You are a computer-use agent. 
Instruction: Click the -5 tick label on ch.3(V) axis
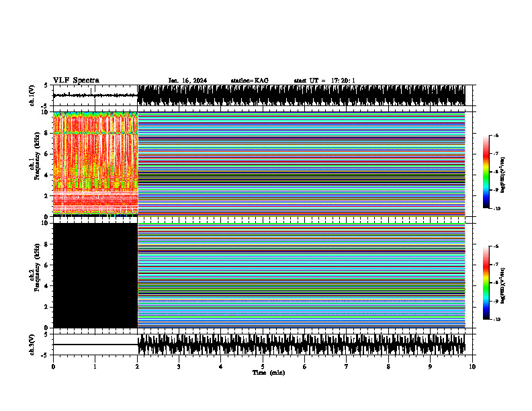(x=46, y=355)
